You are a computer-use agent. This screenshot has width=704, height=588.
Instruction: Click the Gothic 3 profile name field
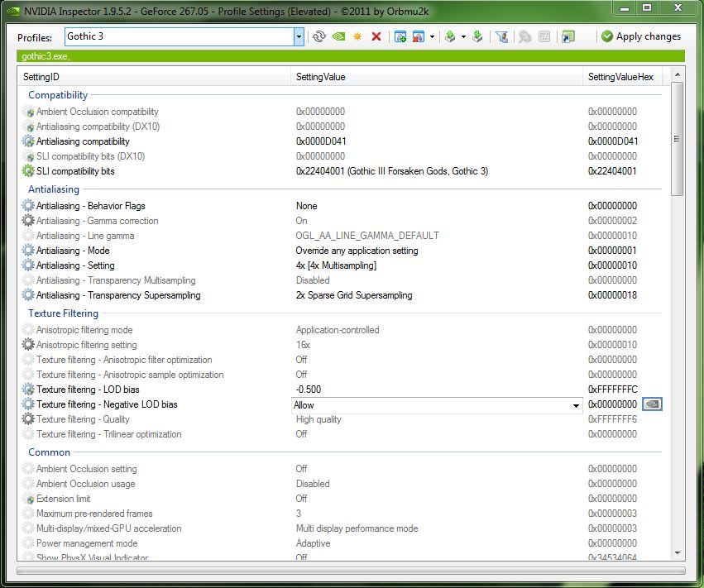180,37
